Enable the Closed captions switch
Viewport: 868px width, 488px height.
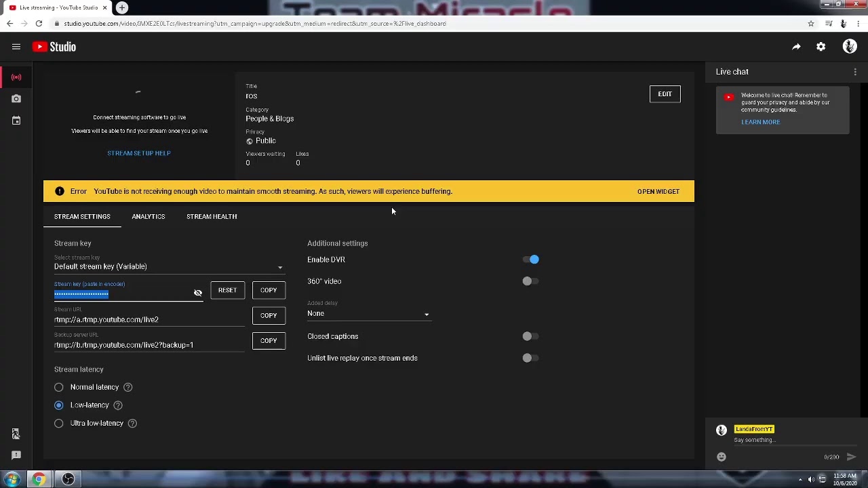pos(531,336)
